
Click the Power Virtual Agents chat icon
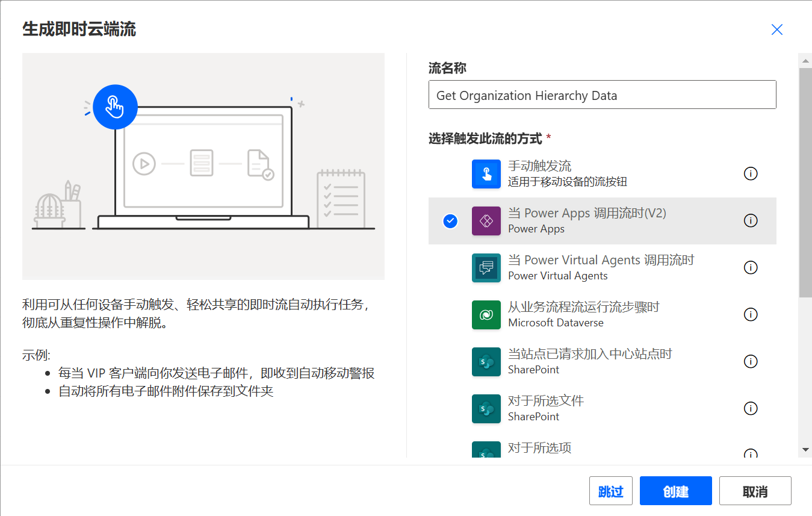tap(486, 268)
